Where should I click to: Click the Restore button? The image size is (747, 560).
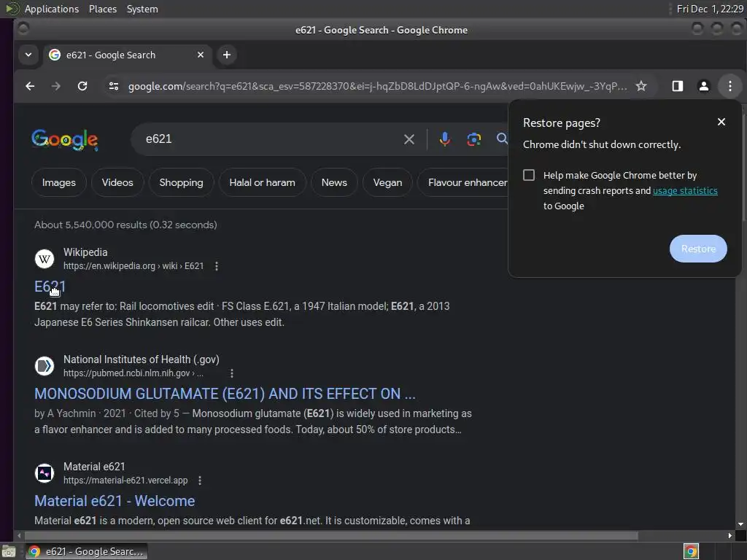coord(698,249)
